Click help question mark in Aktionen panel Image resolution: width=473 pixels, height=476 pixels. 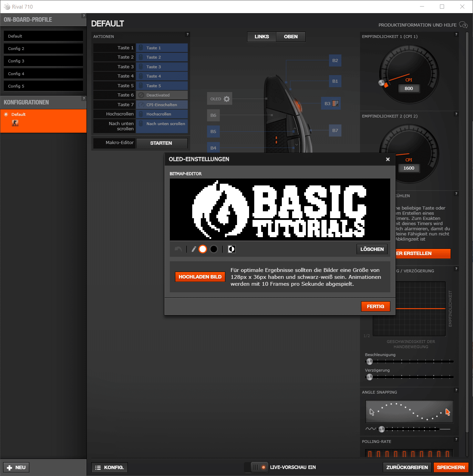coord(187,34)
